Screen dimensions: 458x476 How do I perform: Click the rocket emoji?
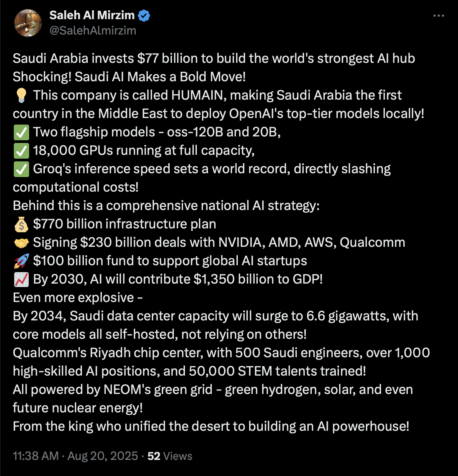[21, 261]
